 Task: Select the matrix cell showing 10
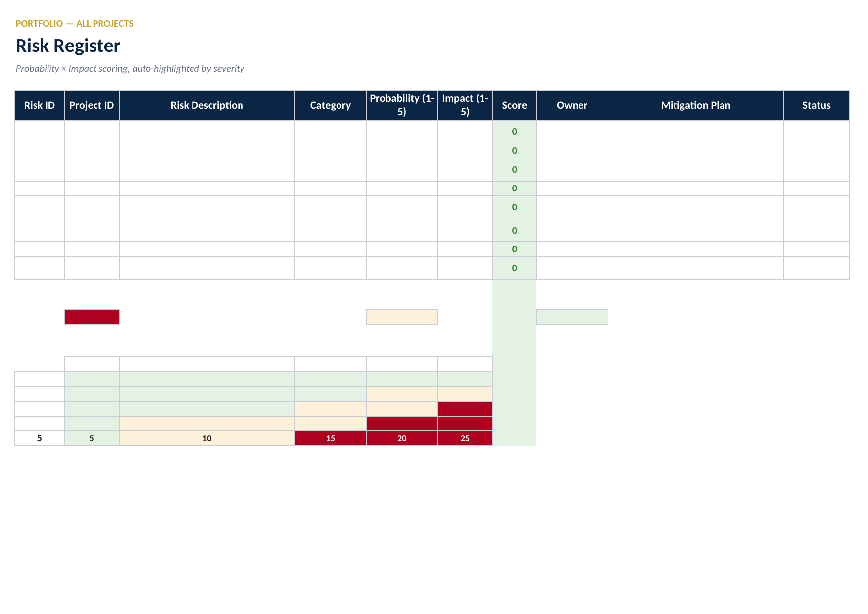pos(207,438)
